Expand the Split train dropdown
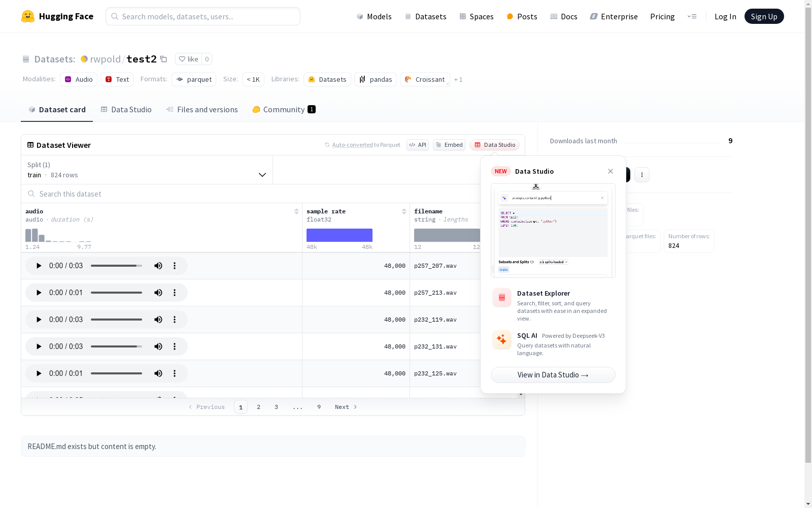Viewport: 812px width, 508px height. [x=147, y=170]
